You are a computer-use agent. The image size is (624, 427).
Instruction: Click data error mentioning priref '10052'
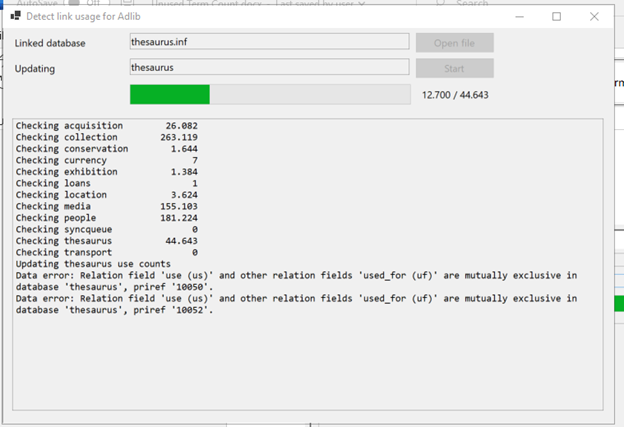click(296, 304)
